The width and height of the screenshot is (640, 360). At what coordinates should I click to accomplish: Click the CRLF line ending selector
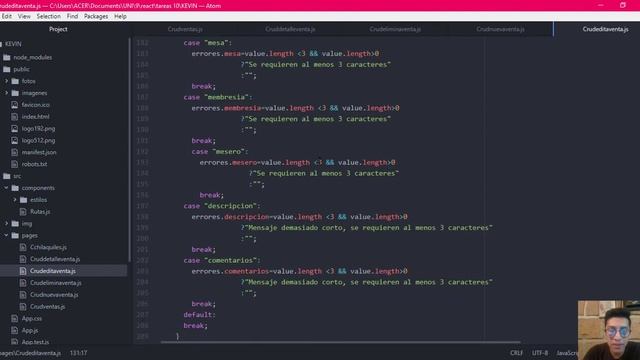pyautogui.click(x=516, y=353)
